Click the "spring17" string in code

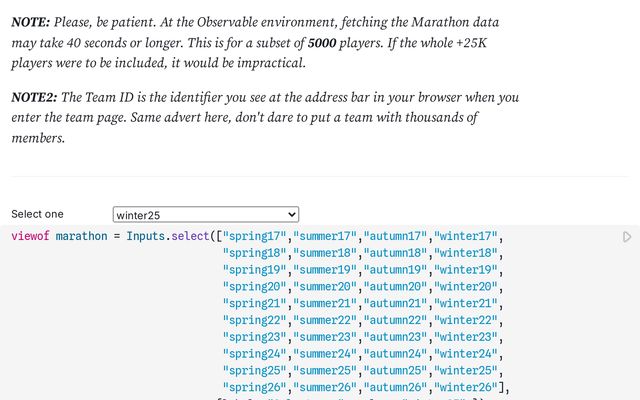click(x=255, y=236)
